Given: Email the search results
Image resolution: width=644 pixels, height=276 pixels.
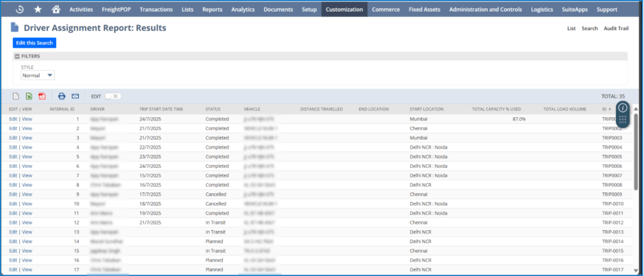Looking at the screenshot, I should (x=75, y=97).
